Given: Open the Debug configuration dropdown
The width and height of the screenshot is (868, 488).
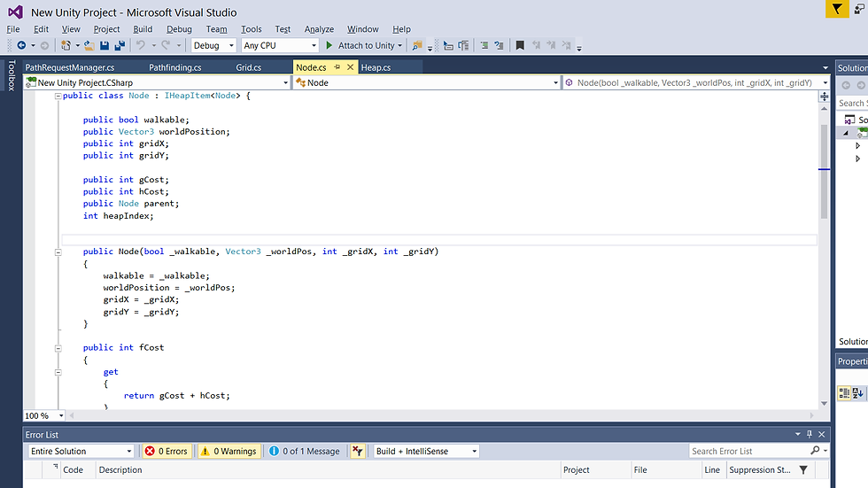Looking at the screenshot, I should (213, 45).
